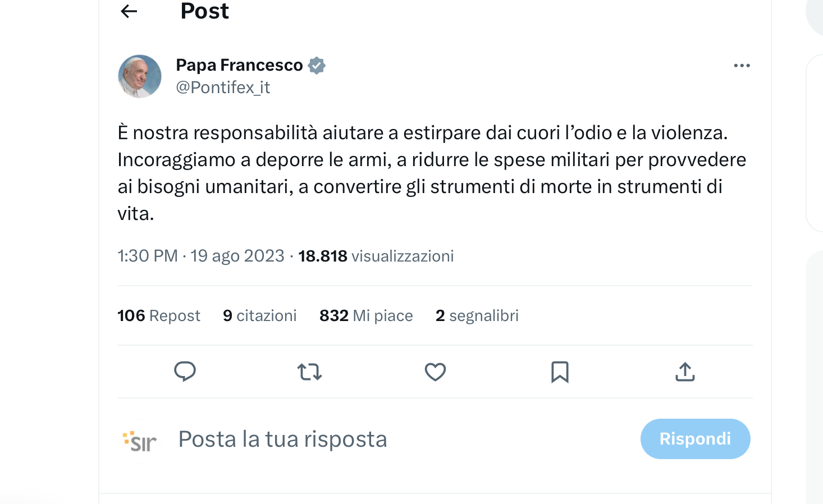Go back using the left arrow

(129, 11)
